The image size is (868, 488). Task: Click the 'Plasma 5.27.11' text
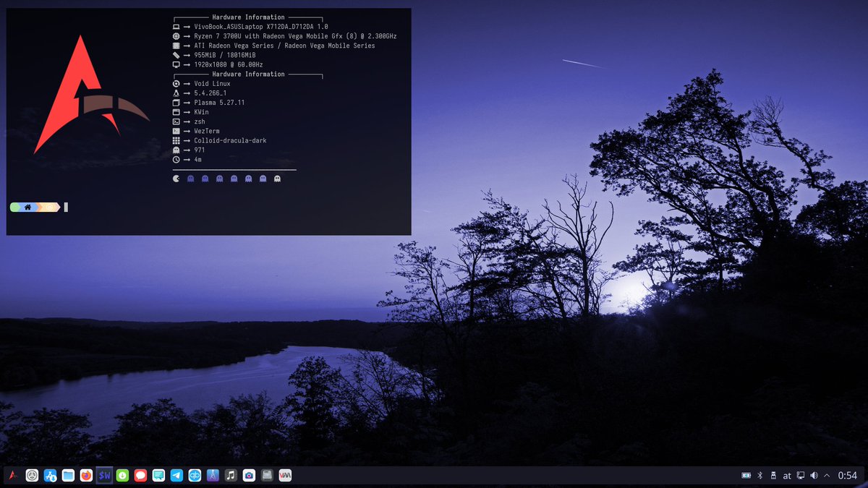[x=219, y=103]
